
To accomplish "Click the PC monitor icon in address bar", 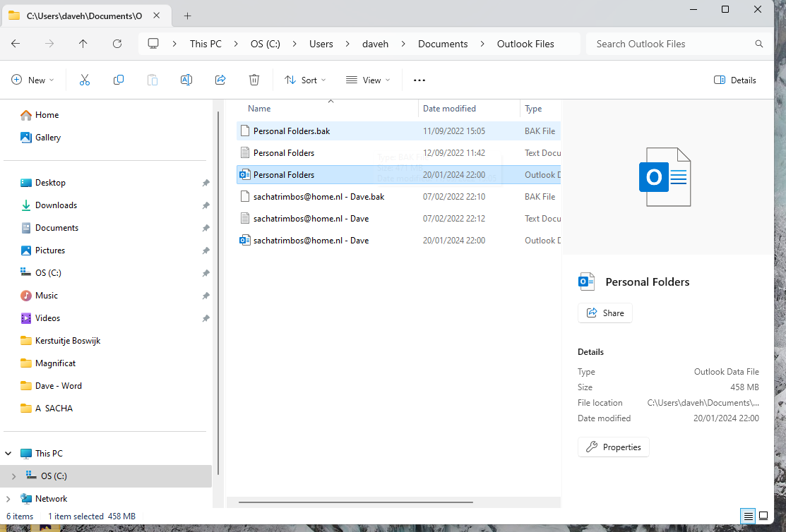I will [153, 44].
